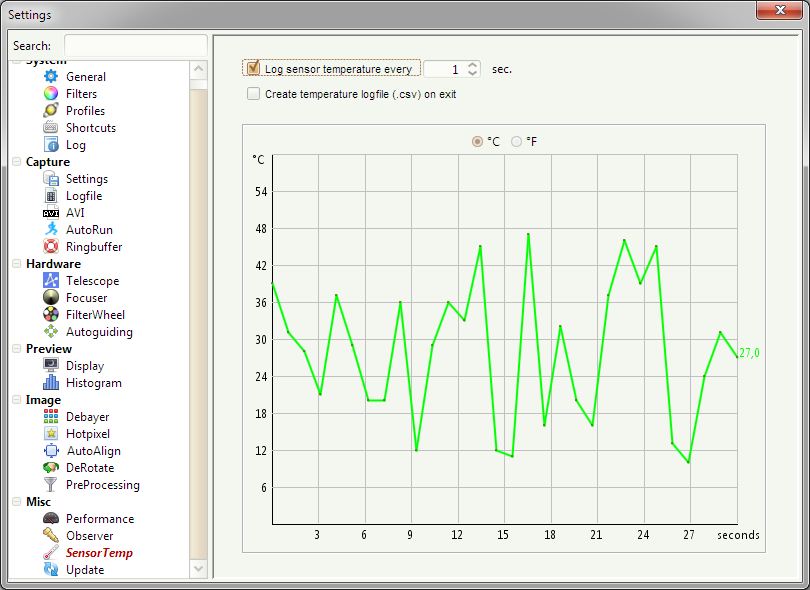Image resolution: width=810 pixels, height=590 pixels.
Task: Select the PreProcessing funnel icon
Action: tap(51, 485)
